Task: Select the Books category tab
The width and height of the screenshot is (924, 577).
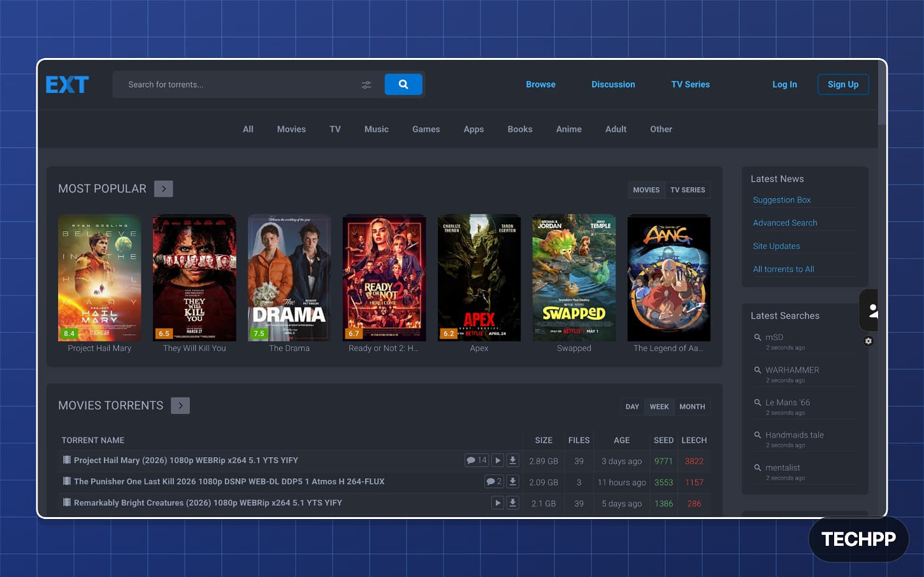Action: (520, 129)
